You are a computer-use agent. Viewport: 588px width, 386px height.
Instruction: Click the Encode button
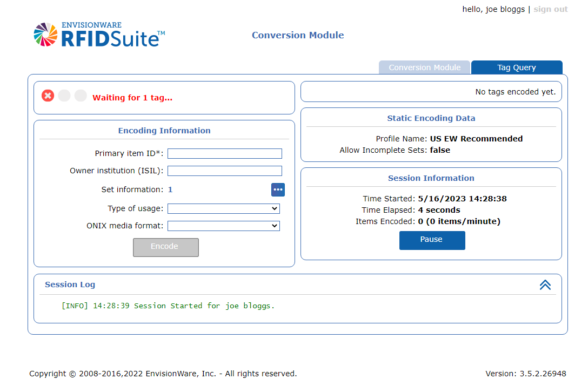pyautogui.click(x=166, y=247)
